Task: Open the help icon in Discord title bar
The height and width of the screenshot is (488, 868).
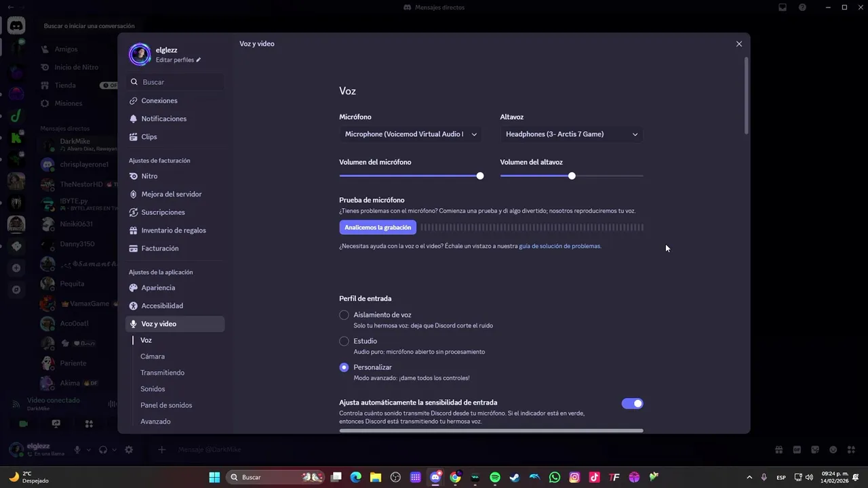Action: 803,7
